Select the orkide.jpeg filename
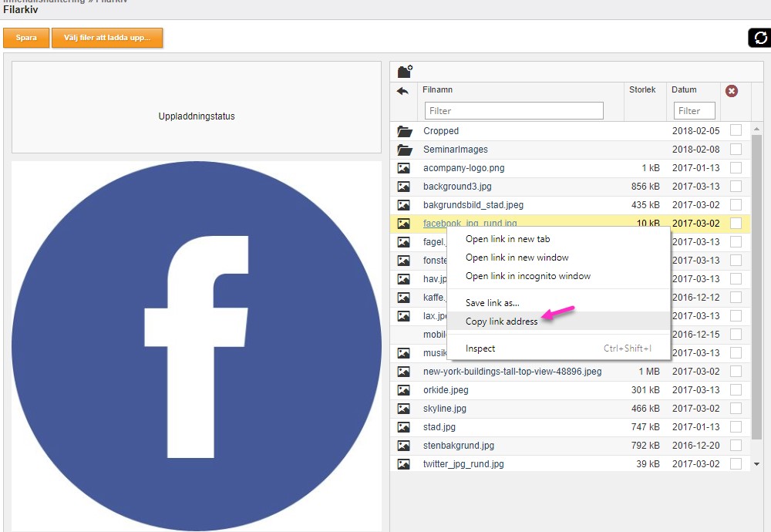 coord(446,390)
